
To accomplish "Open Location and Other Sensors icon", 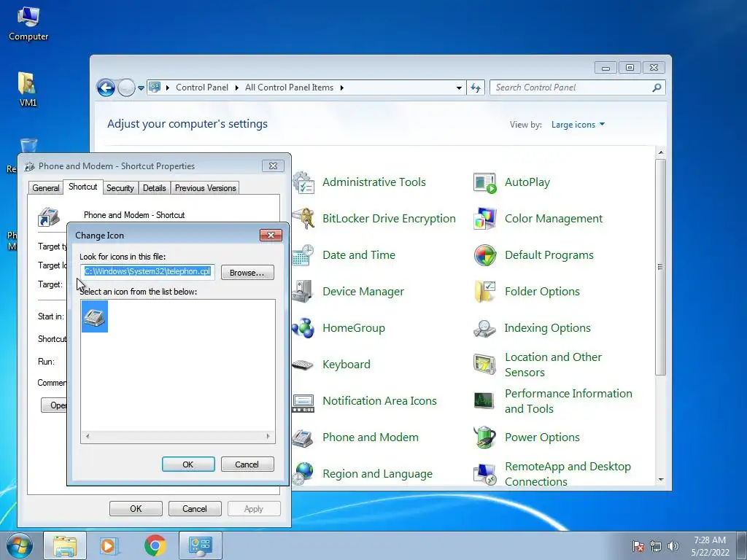I will point(485,365).
